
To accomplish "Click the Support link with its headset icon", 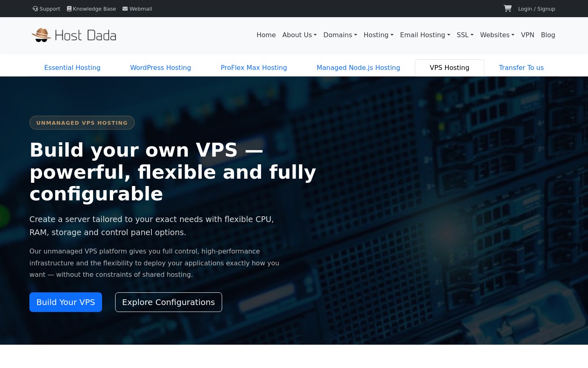I will pos(46,9).
